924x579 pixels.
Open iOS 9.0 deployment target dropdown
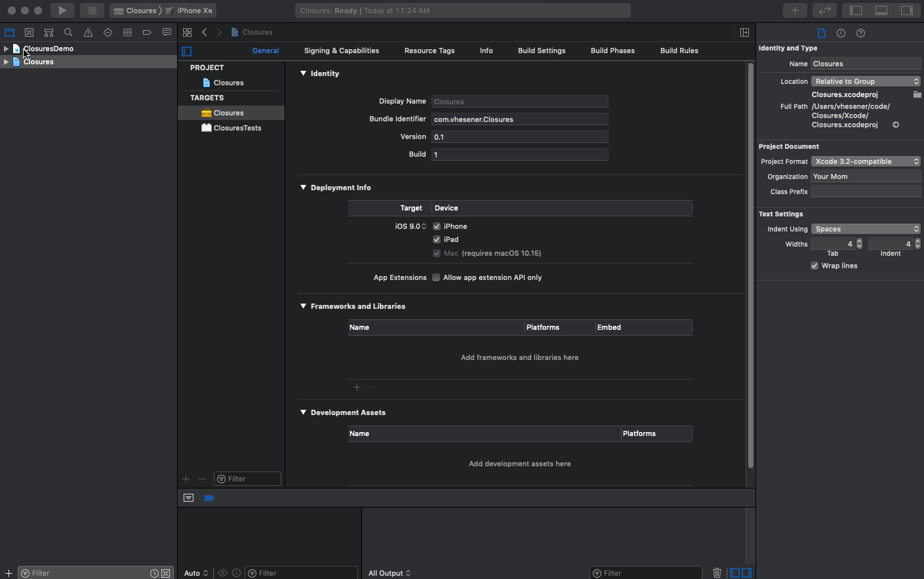(x=411, y=226)
